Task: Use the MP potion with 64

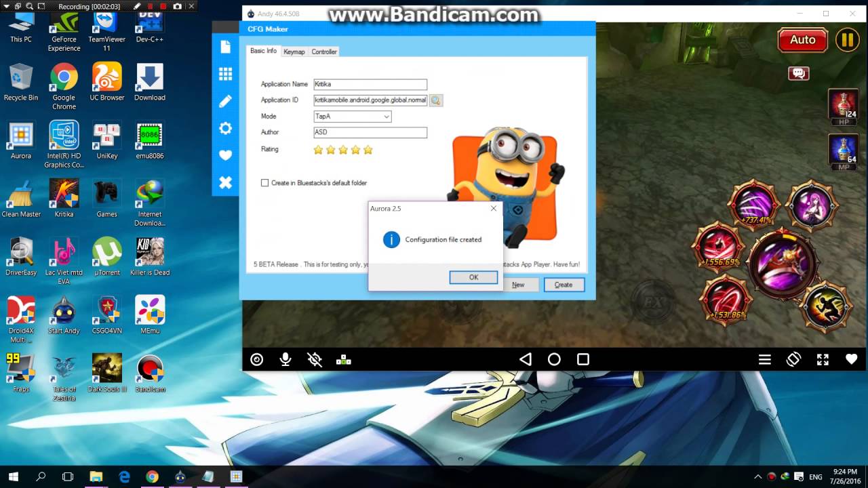Action: [x=843, y=152]
